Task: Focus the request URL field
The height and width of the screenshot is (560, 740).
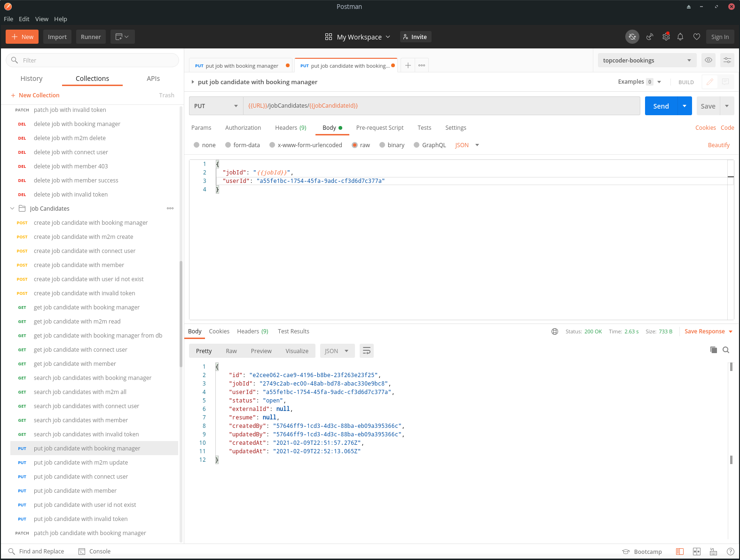Action: tap(441, 106)
